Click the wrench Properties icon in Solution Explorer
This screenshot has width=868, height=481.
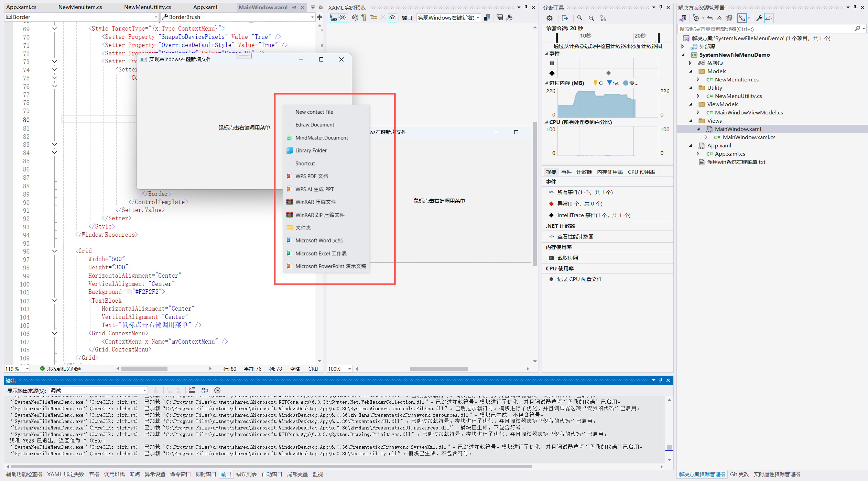(759, 18)
